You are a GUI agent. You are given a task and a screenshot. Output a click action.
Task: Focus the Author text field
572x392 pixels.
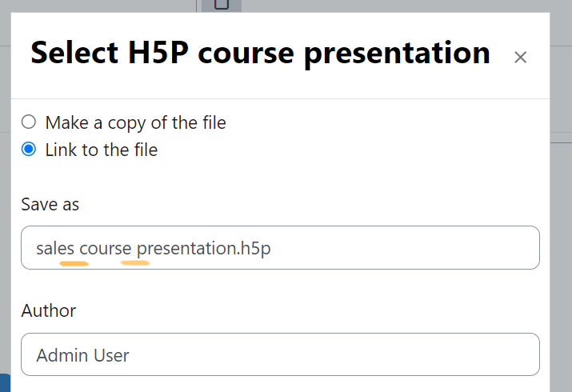point(280,354)
